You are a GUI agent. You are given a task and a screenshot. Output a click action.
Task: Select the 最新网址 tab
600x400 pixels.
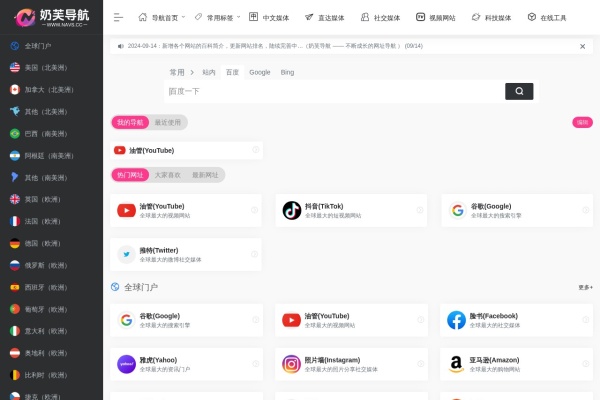click(x=205, y=175)
